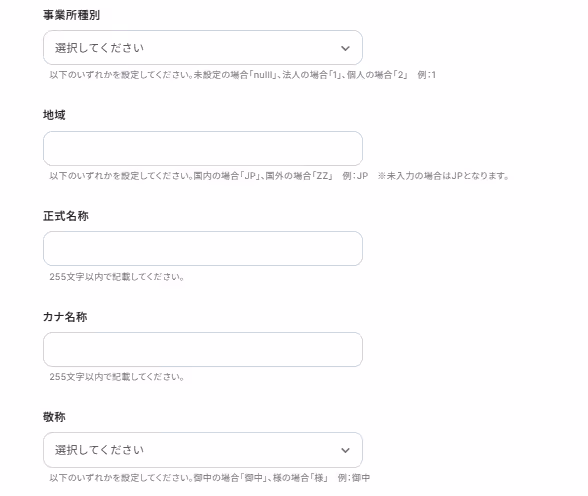
Task: Click into the 正式名称 text field
Action: tap(203, 249)
